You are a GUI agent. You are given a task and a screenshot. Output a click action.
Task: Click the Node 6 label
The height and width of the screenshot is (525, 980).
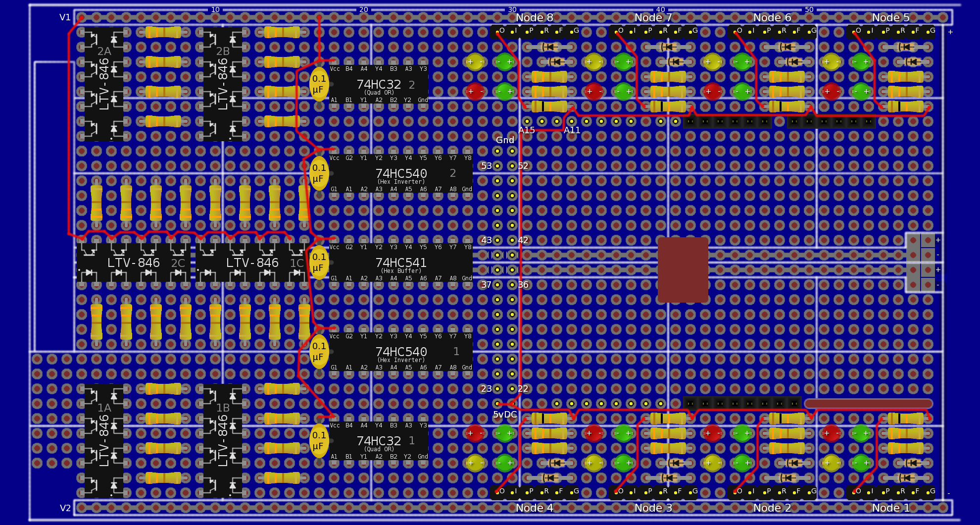(x=772, y=17)
